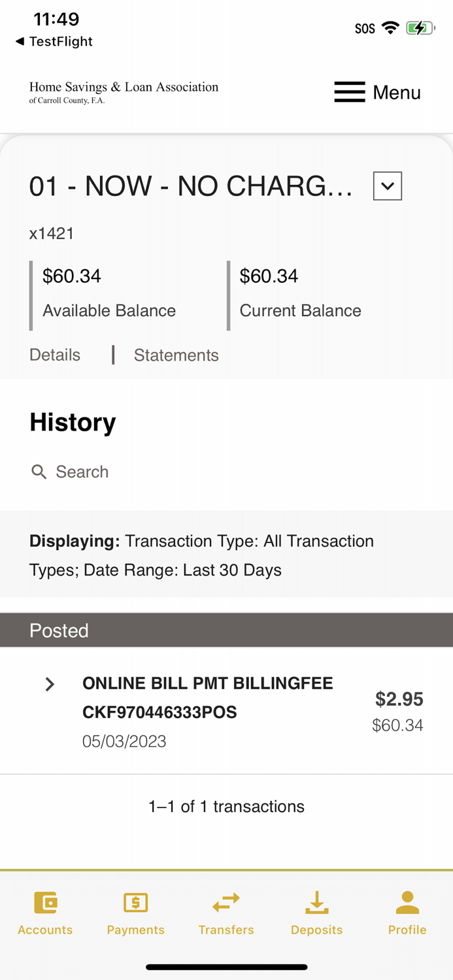Tap the hamburger Menu icon
Screen dimensions: 453x980
pyautogui.click(x=350, y=92)
